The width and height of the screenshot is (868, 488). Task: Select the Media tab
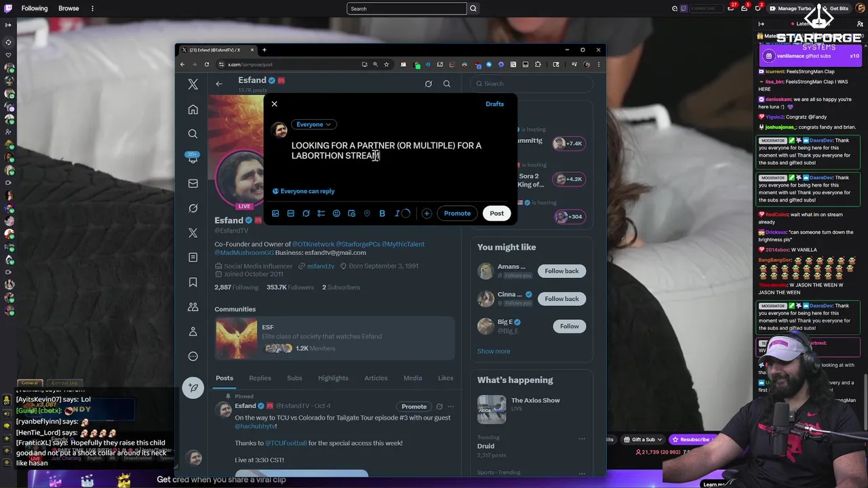pos(412,378)
